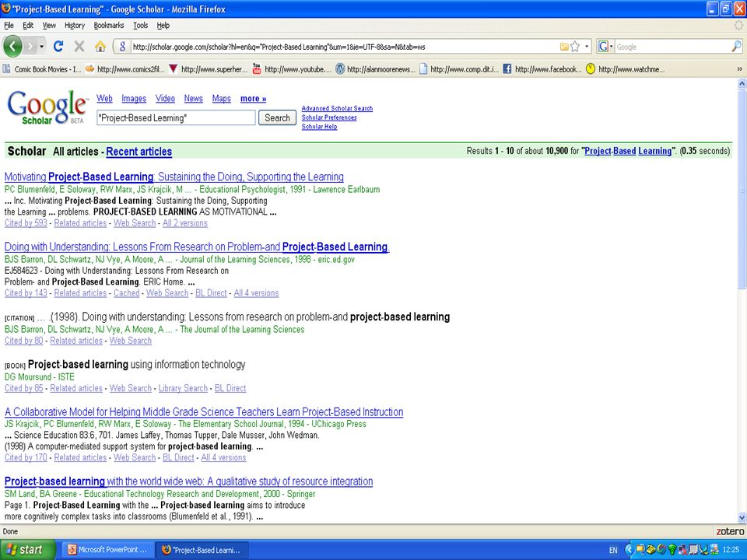
Task: Click the Images link
Action: [134, 99]
